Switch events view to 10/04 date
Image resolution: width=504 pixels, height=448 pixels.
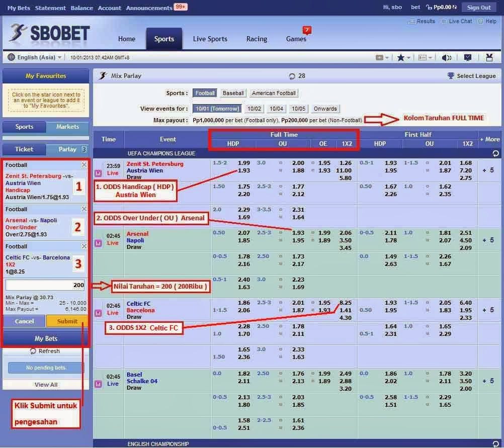click(x=276, y=109)
